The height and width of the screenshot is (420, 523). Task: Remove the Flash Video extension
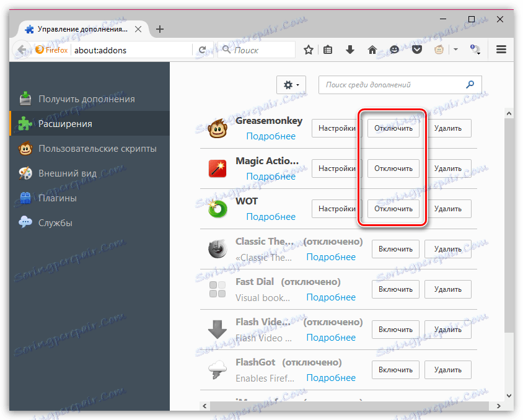click(x=447, y=330)
